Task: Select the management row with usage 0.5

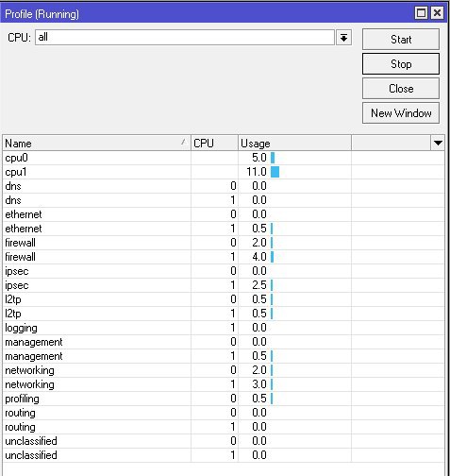Action: pyautogui.click(x=224, y=356)
